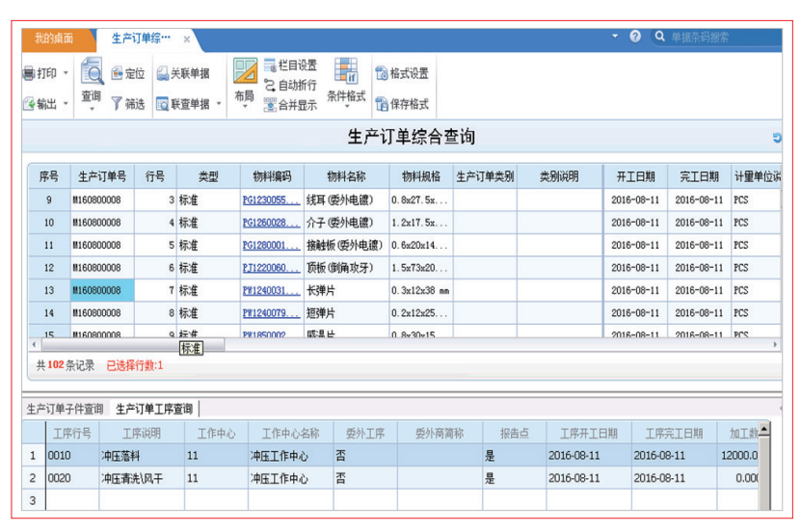Click material name 长弹片
Viewport: 801px width, 532px height.
pyautogui.click(x=321, y=290)
